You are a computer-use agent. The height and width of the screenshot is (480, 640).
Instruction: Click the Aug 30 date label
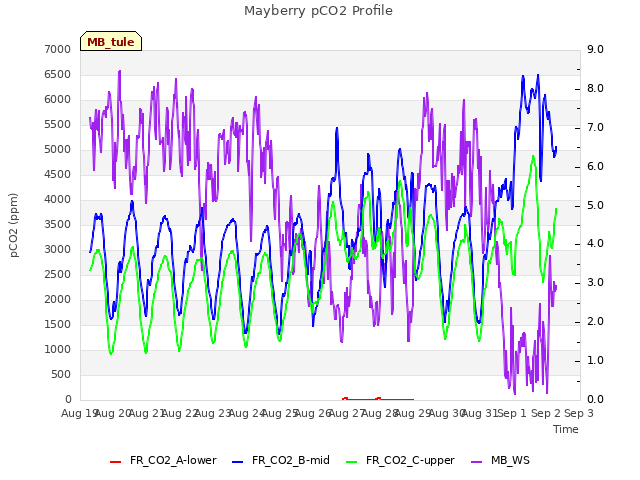pyautogui.click(x=447, y=414)
